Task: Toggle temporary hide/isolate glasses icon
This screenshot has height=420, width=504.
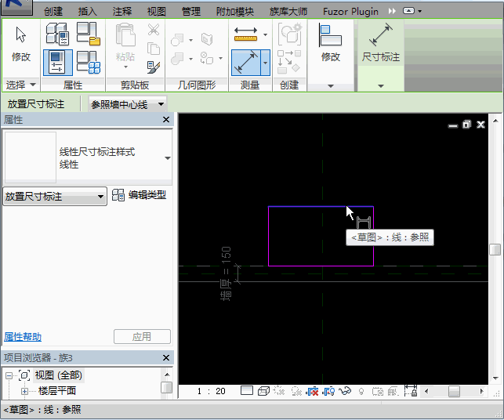Action: coord(344,390)
